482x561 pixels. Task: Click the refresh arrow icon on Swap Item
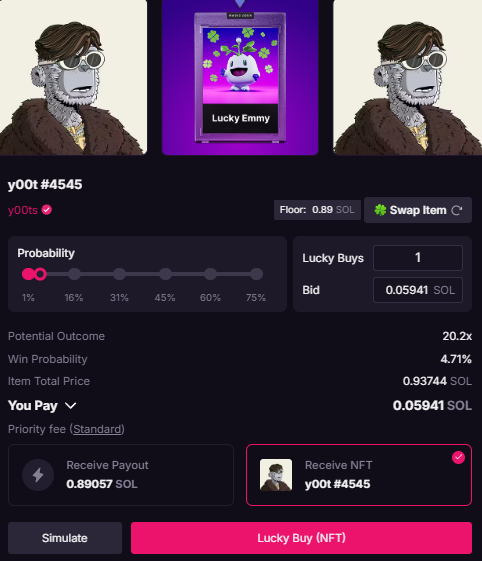pos(457,210)
